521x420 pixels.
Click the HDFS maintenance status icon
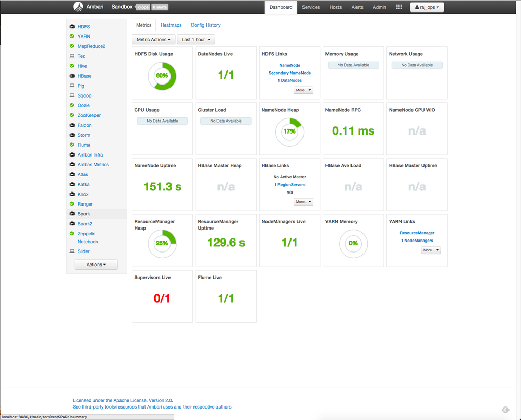72,27
